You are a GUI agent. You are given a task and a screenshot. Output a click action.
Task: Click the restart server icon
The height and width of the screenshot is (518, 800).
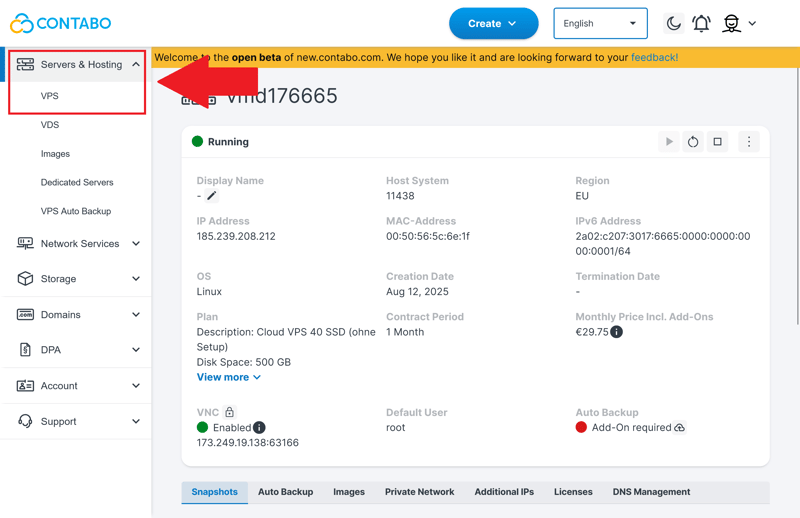tap(693, 142)
